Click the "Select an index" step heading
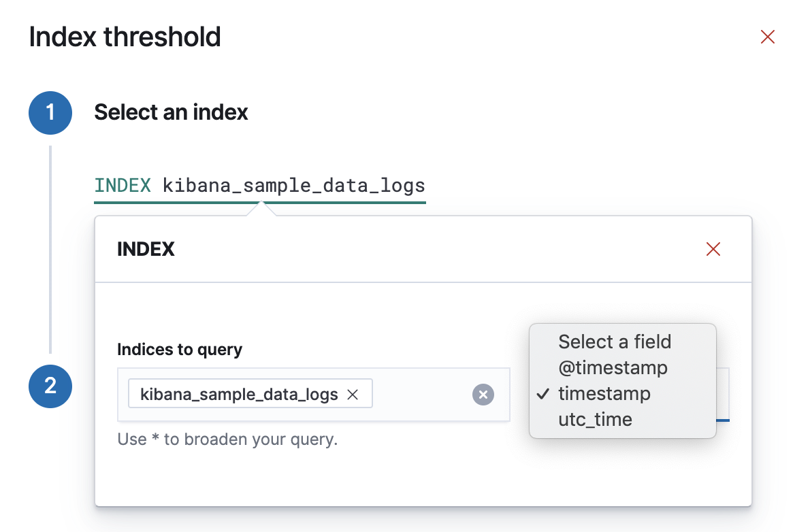810x532 pixels. [x=171, y=112]
